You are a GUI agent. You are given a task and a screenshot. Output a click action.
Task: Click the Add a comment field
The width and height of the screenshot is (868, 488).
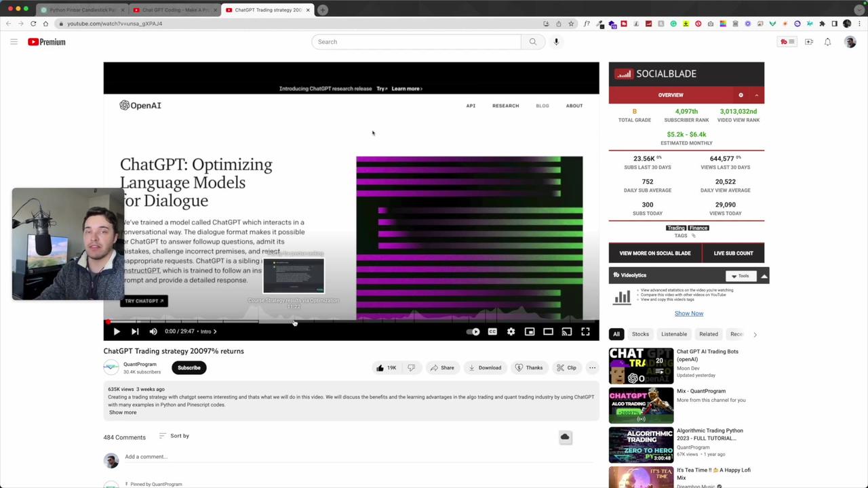(x=203, y=456)
